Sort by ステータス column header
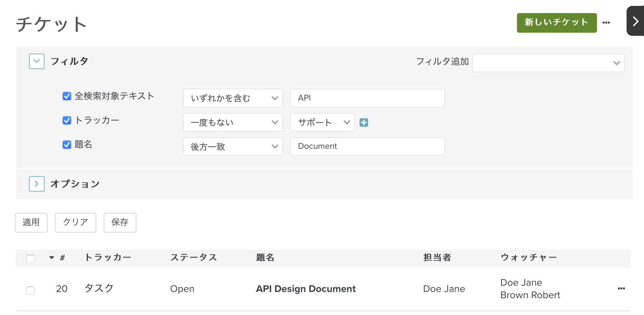The height and width of the screenshot is (315, 644). click(193, 257)
